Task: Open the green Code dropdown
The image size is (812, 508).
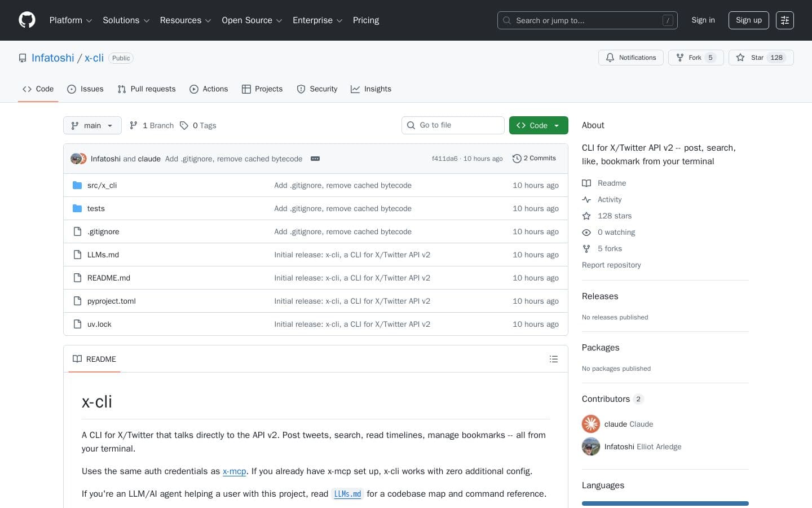Action: (539, 125)
